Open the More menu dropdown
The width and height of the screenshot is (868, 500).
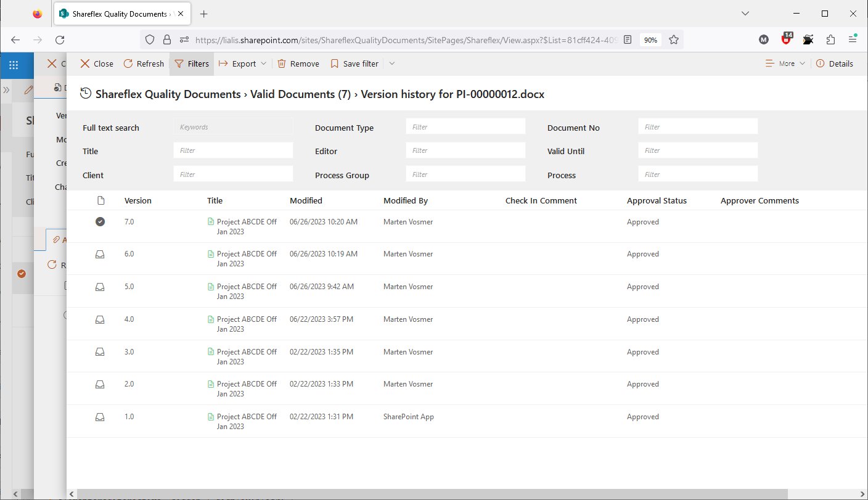[x=785, y=64]
